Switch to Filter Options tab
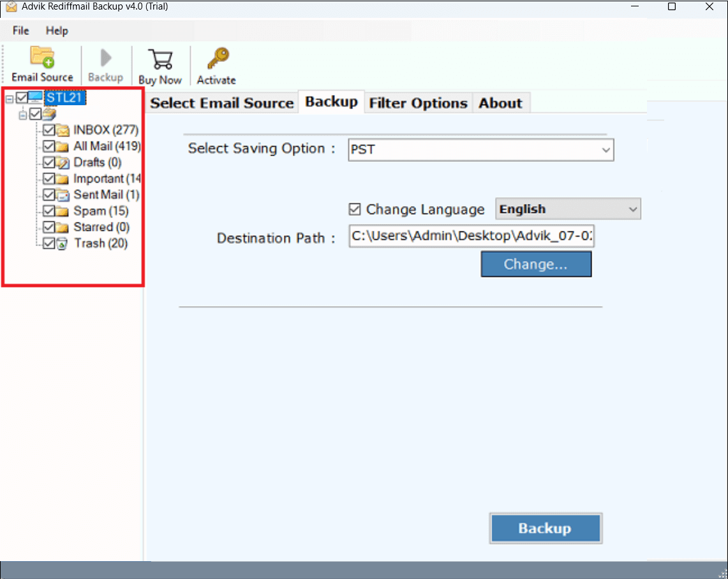 click(x=419, y=103)
